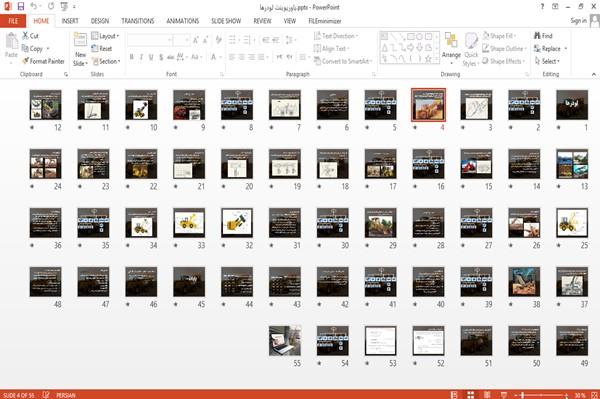Viewport: 600px width, 399px height.
Task: Open PowerPoint Help question mark
Action: tap(542, 7)
